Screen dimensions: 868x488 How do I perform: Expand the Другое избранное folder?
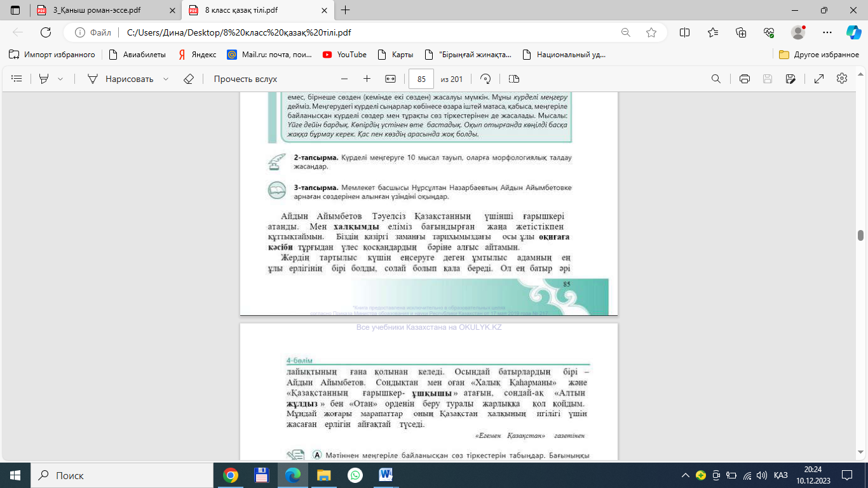point(819,55)
